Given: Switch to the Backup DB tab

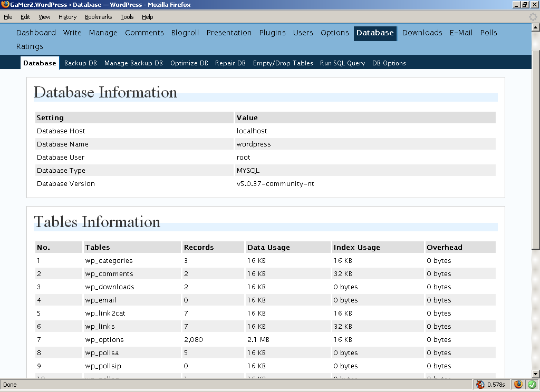Looking at the screenshot, I should click(x=81, y=63).
